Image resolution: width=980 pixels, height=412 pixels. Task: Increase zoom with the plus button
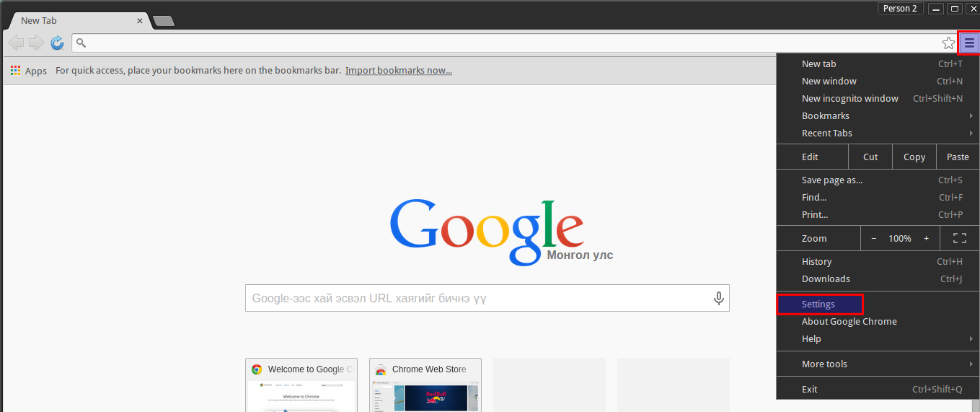926,238
